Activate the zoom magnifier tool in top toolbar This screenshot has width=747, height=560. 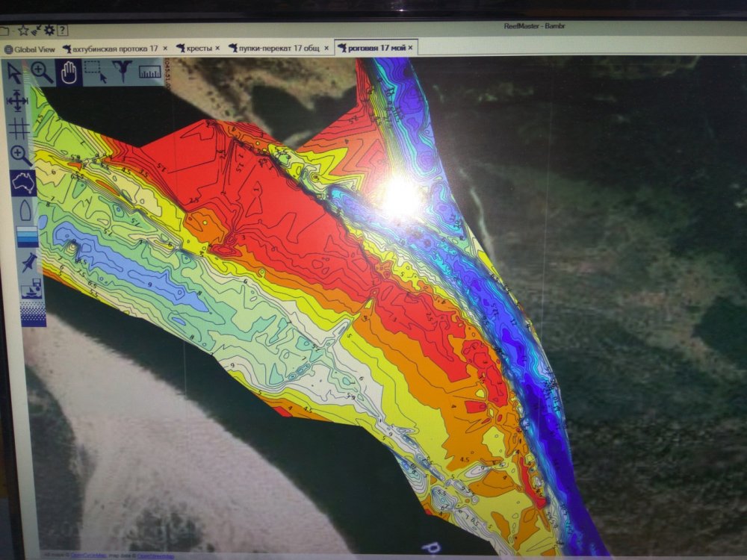pyautogui.click(x=42, y=72)
